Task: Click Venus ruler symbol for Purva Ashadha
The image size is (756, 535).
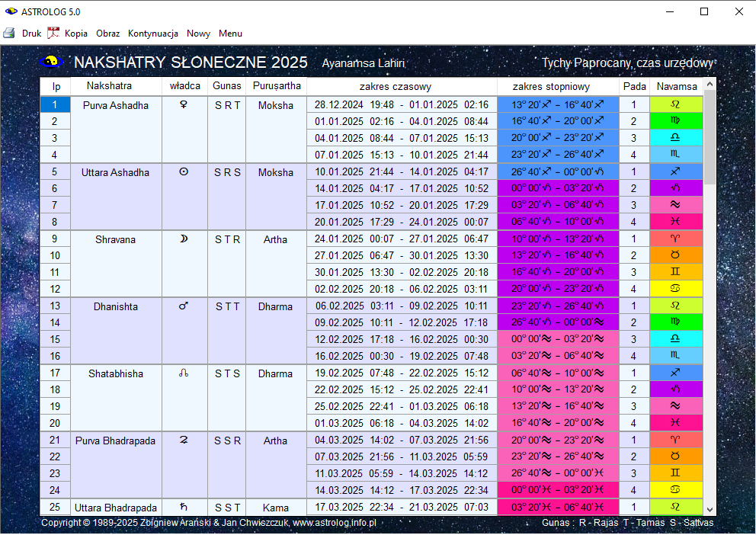Action: pos(184,105)
